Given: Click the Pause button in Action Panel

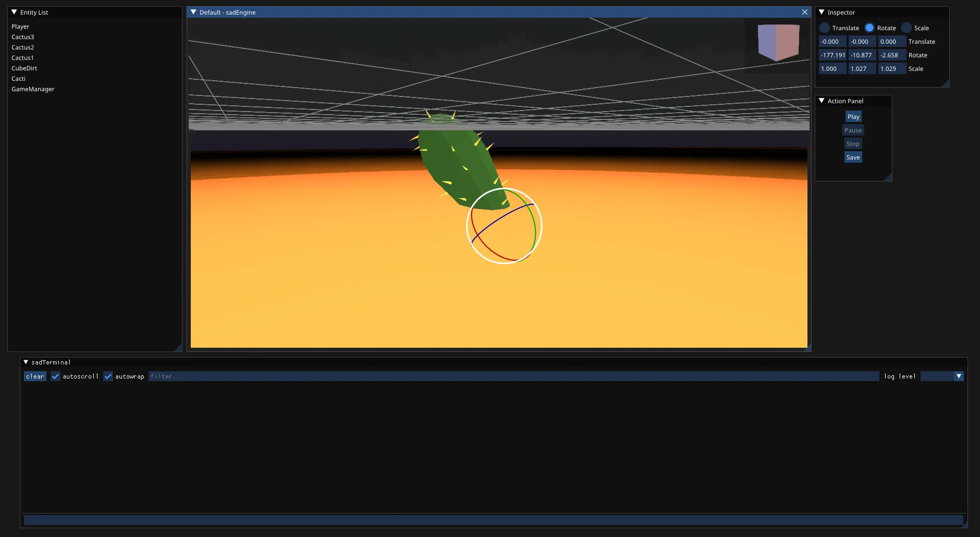Looking at the screenshot, I should coord(853,130).
